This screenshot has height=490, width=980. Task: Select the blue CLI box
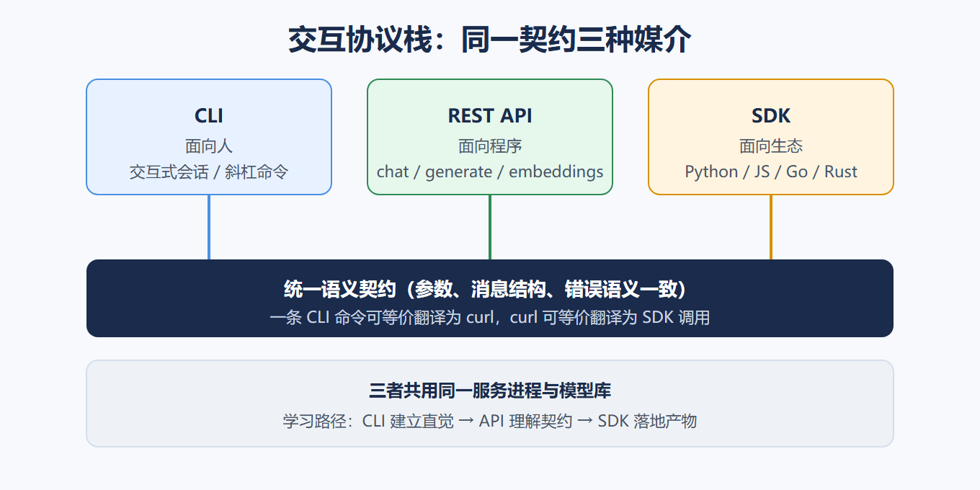coord(209,137)
